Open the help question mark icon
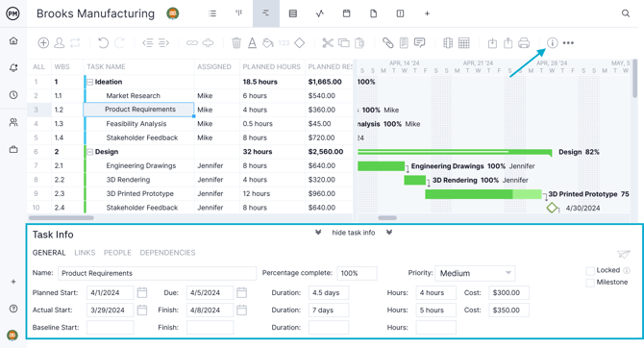 (13, 309)
